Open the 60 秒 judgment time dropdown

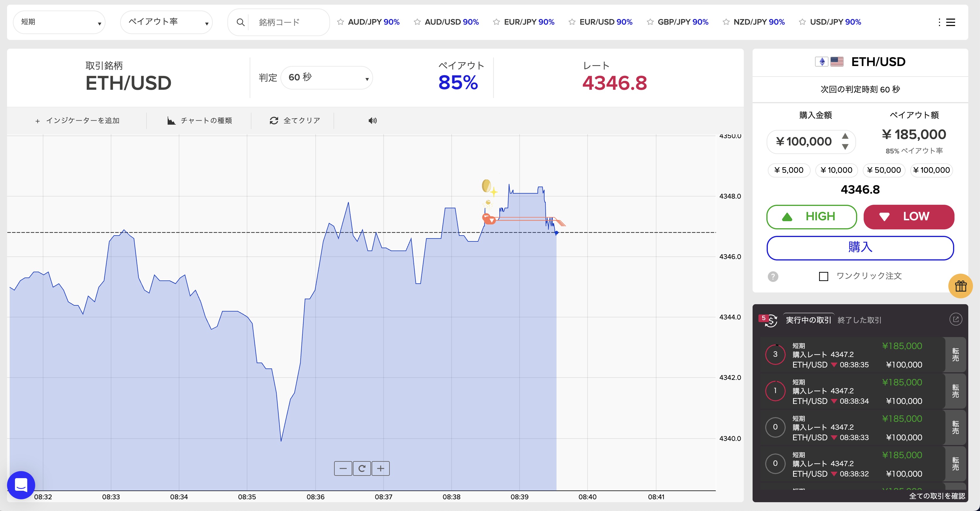[326, 78]
